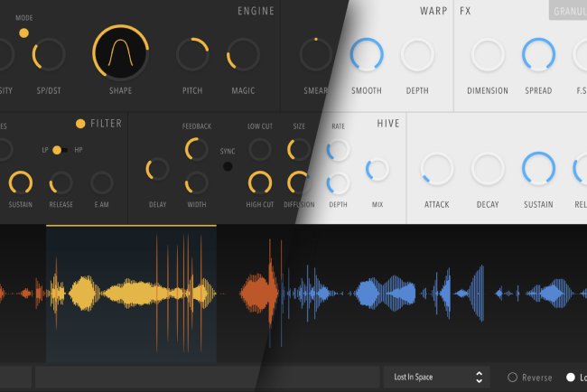Image resolution: width=587 pixels, height=392 pixels.
Task: Click the GRANUL tab at top right
Action: coord(568,11)
